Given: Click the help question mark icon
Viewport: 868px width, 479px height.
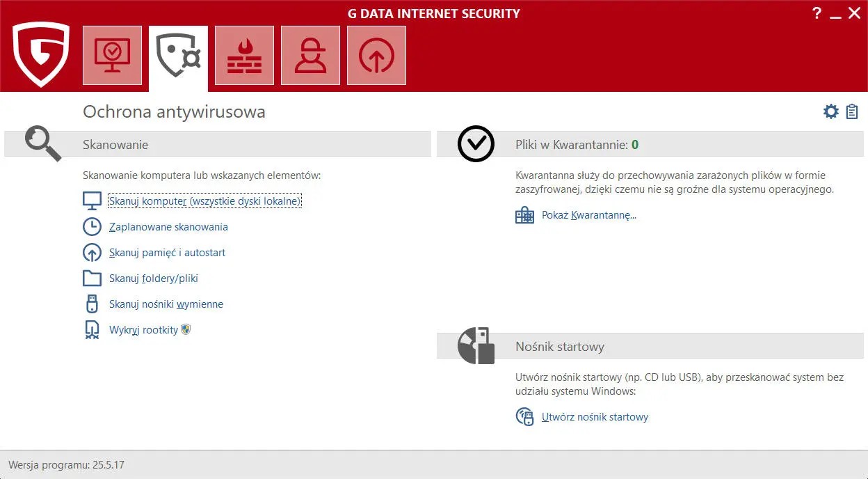Looking at the screenshot, I should pyautogui.click(x=816, y=13).
